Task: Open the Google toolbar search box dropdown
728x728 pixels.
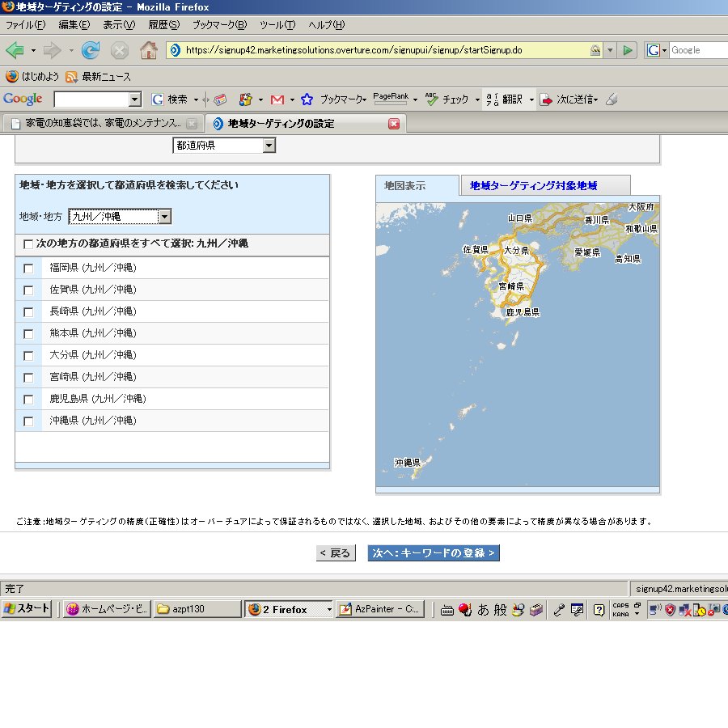Action: 135,99
